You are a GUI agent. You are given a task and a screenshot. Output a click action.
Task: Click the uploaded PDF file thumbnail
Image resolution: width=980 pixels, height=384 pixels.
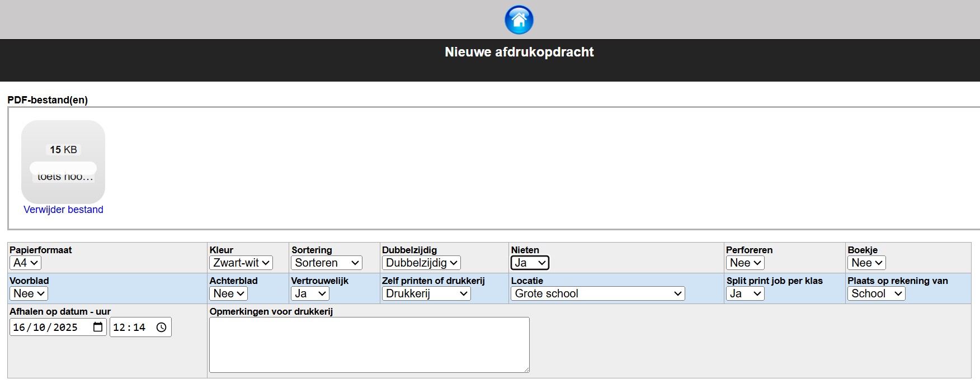pos(63,162)
